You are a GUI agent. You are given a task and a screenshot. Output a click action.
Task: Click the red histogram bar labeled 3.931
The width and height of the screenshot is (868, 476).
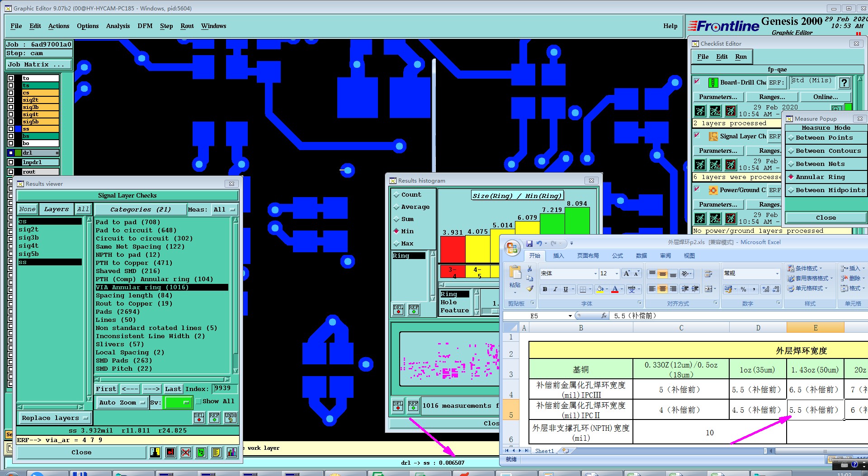coord(453,250)
